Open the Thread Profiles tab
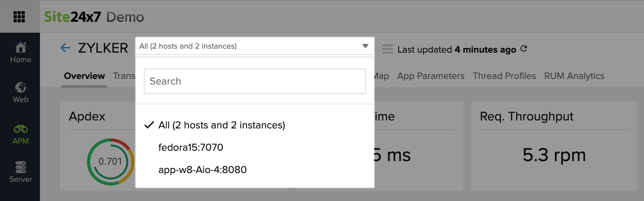This screenshot has width=644, height=201. pyautogui.click(x=504, y=76)
